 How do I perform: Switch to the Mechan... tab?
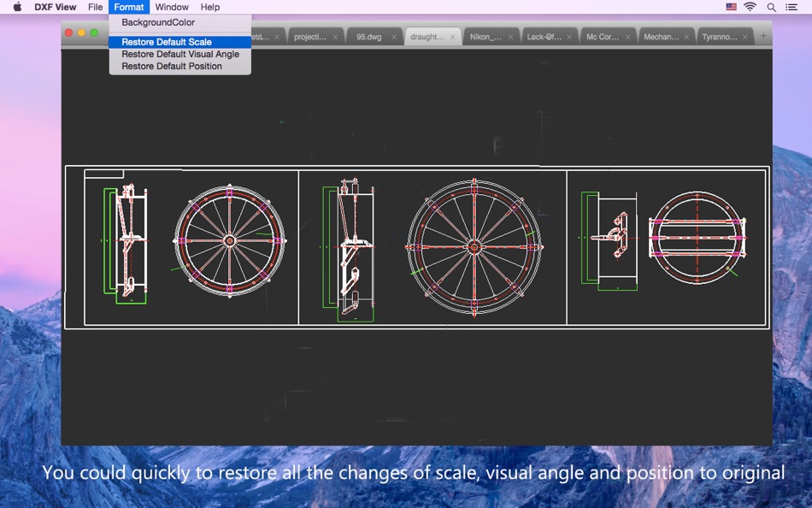click(x=661, y=37)
